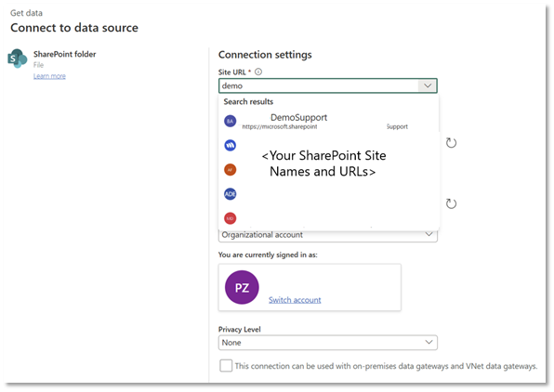Image resolution: width=554 pixels, height=392 pixels.
Task: Expand the Site URL dropdown arrow
Action: [428, 85]
